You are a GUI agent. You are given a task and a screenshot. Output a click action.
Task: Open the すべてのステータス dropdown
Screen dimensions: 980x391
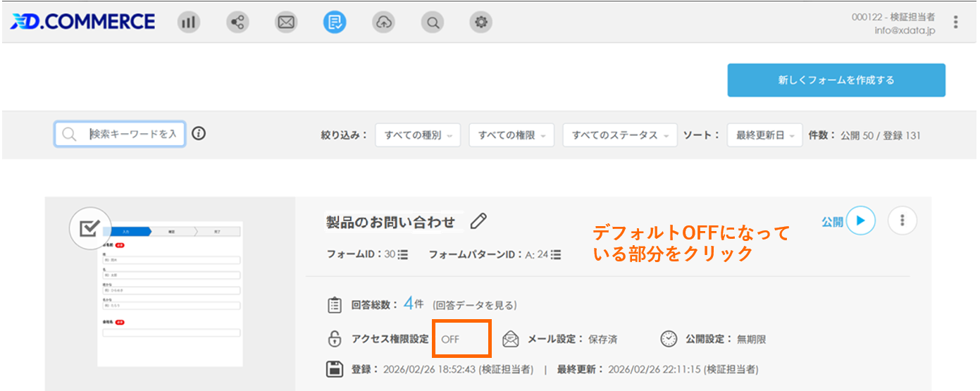[x=619, y=135]
